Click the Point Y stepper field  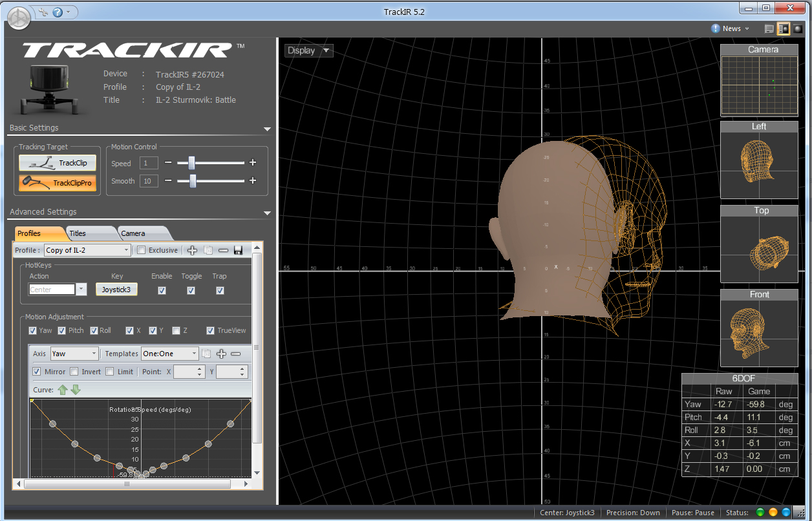232,372
